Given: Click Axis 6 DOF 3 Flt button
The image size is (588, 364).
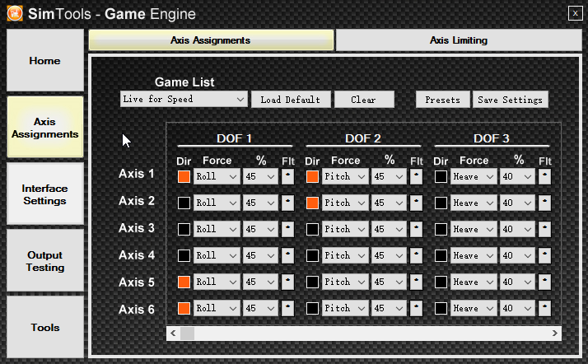Looking at the screenshot, I should (x=544, y=308).
